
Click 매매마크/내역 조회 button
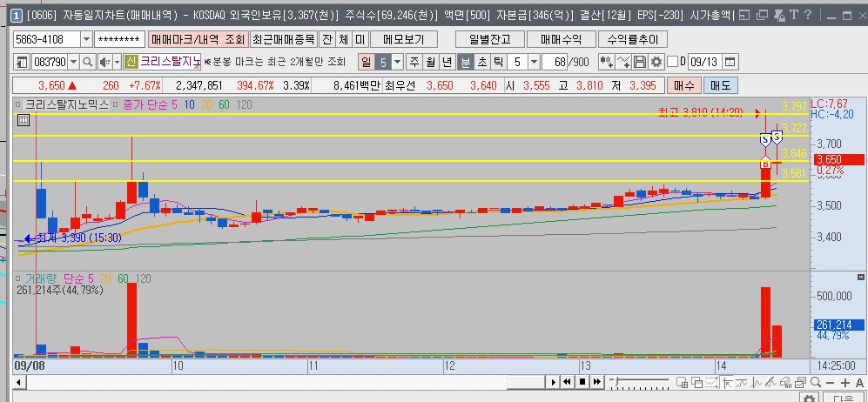198,39
